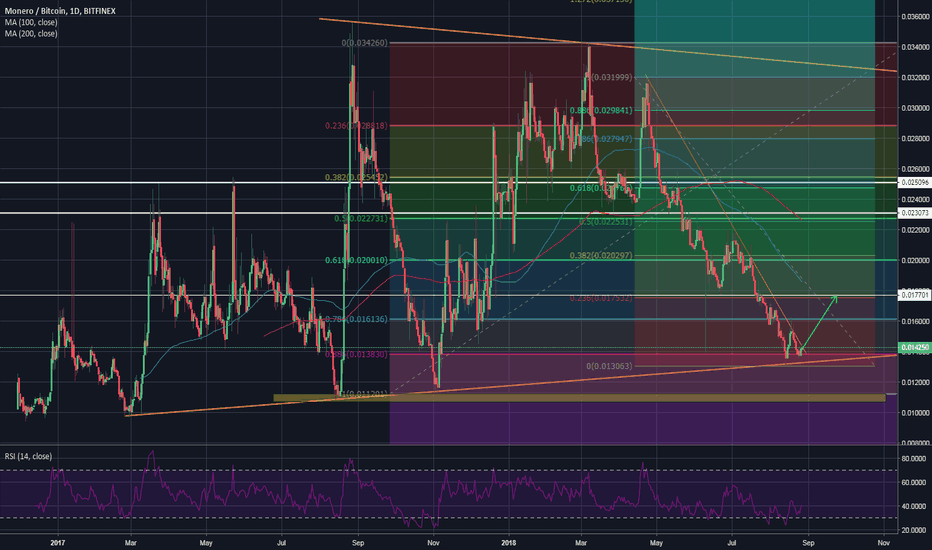Image resolution: width=932 pixels, height=550 pixels.
Task: Select the Fibonacci label 0.786(0.027947)
Action: [606, 139]
